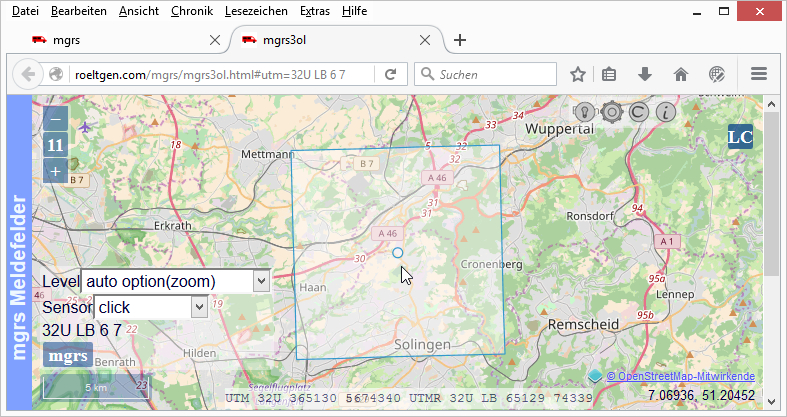Maximize the browser window
787x417 pixels.
(x=724, y=11)
